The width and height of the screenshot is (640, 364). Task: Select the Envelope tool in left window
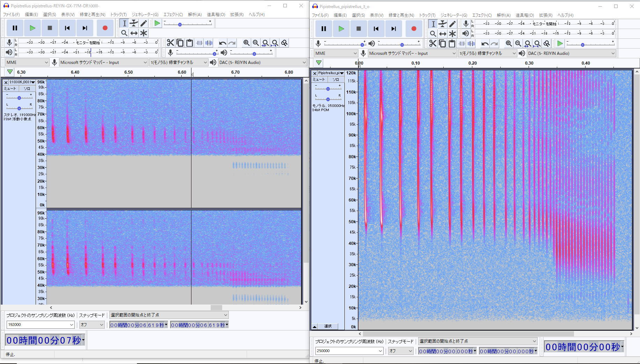tap(134, 23)
